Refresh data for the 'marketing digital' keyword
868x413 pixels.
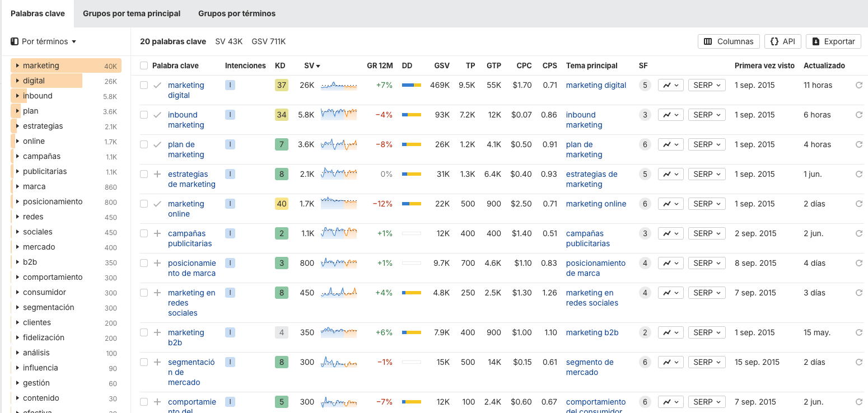point(859,85)
